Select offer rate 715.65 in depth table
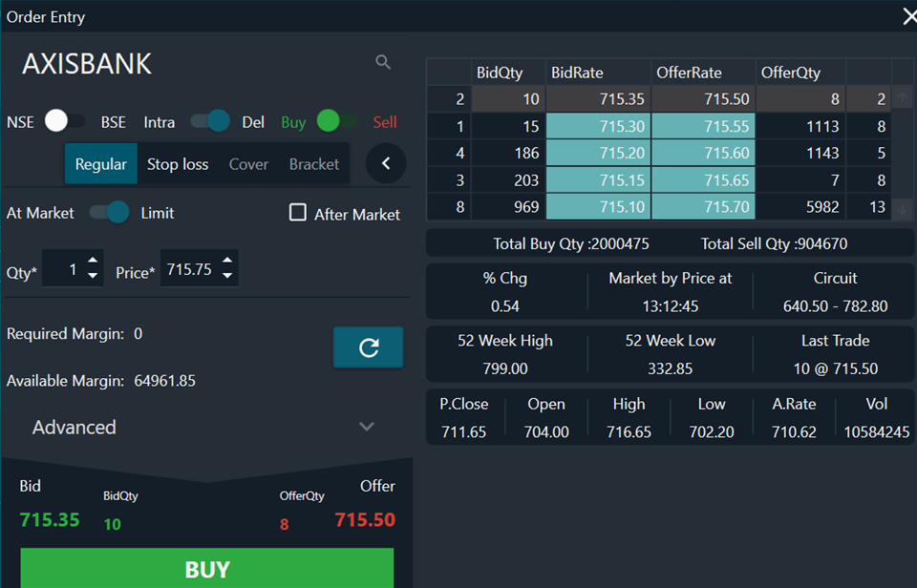 click(703, 180)
